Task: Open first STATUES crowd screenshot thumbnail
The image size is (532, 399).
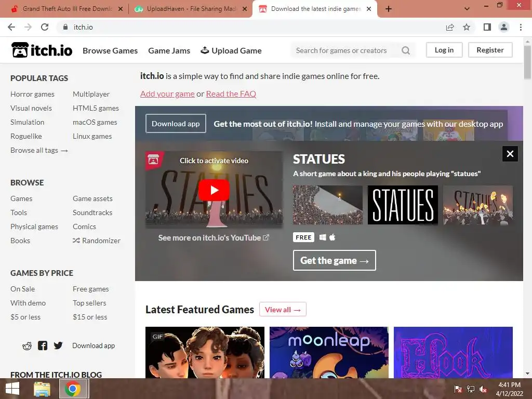Action: coord(328,205)
